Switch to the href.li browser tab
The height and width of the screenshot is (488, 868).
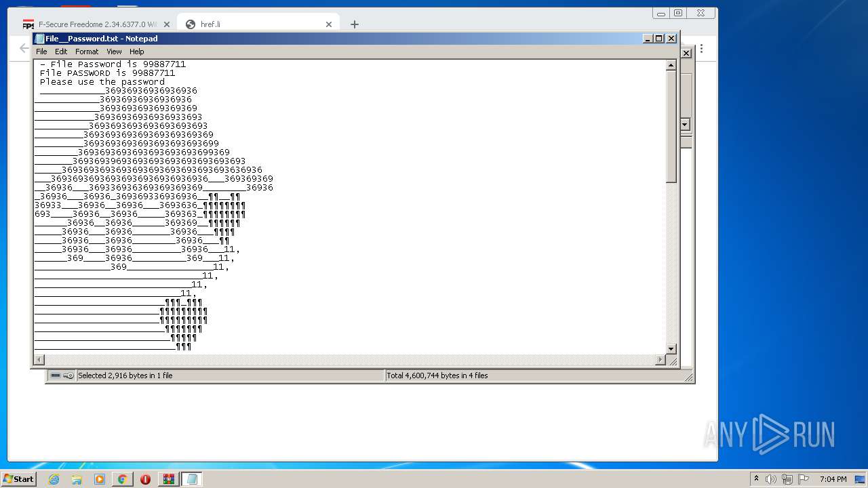pos(258,24)
